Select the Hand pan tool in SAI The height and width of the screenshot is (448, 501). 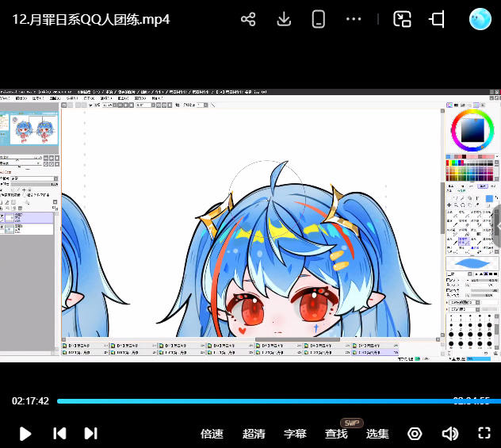[x=469, y=205]
